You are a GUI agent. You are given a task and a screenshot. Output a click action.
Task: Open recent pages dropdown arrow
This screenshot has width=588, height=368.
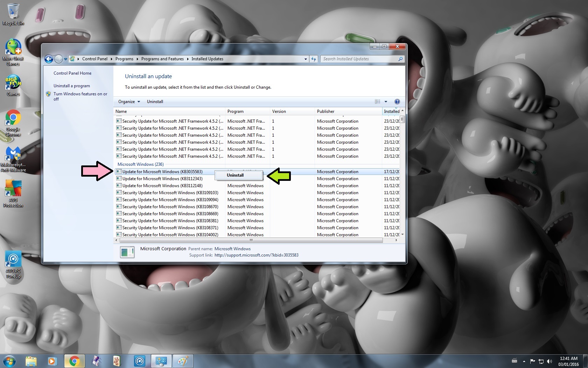[65, 59]
